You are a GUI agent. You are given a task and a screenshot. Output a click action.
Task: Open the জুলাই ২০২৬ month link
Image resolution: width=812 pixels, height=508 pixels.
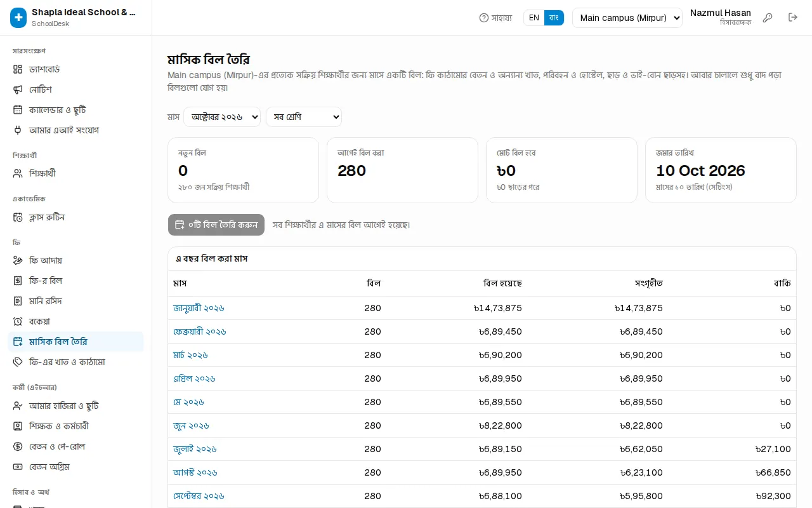(x=195, y=449)
